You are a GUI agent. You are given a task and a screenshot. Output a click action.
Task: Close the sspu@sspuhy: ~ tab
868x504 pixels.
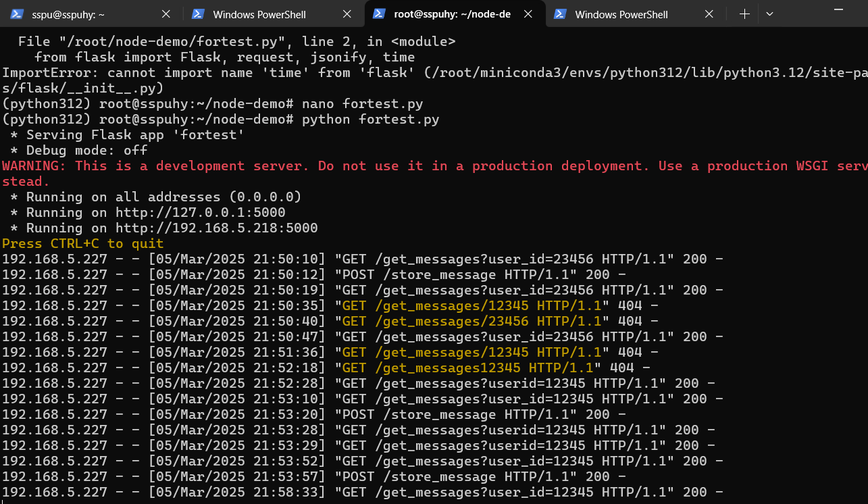pyautogui.click(x=166, y=14)
